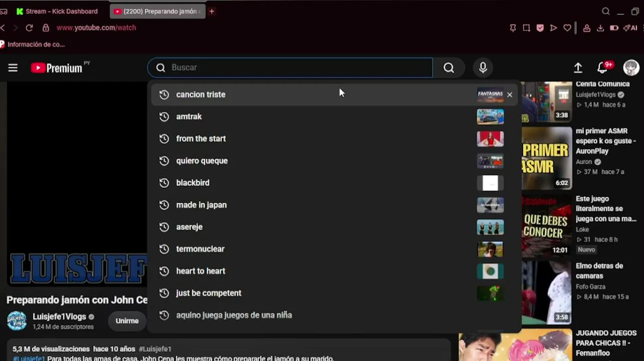Screen dimensions: 644x361
Task: Click the history clock icon beside 'amtrak'
Action: (x=164, y=117)
